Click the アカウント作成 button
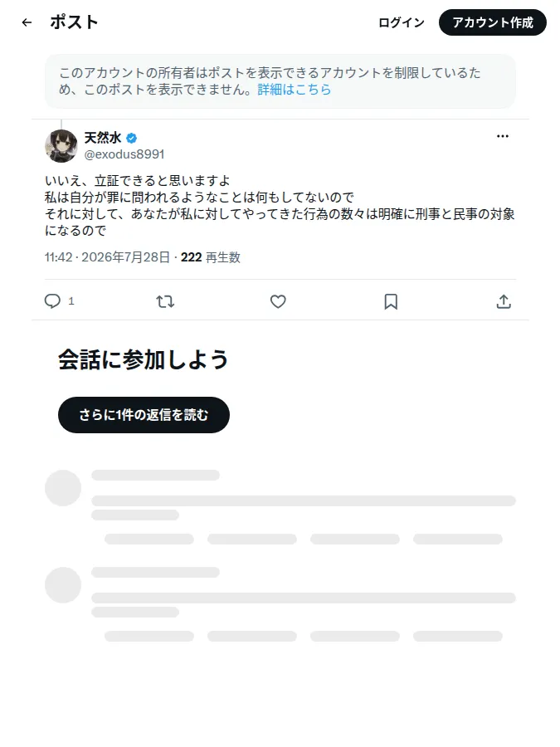560x747 pixels. tap(492, 22)
